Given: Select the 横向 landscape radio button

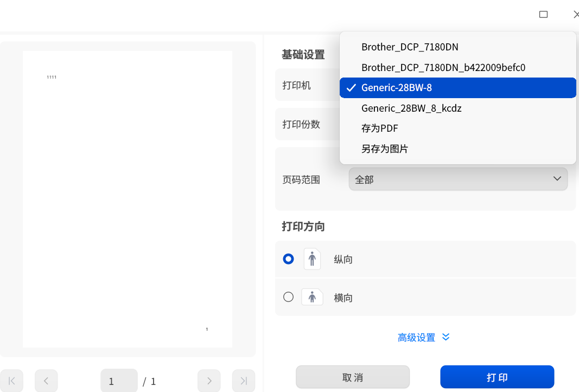Looking at the screenshot, I should tap(288, 297).
